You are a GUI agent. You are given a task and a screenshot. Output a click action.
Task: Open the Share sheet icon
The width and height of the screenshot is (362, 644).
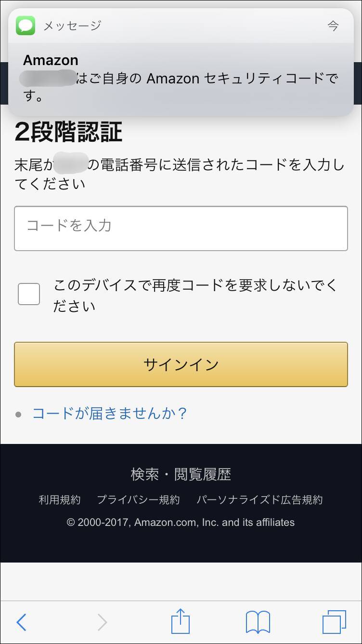point(181,622)
